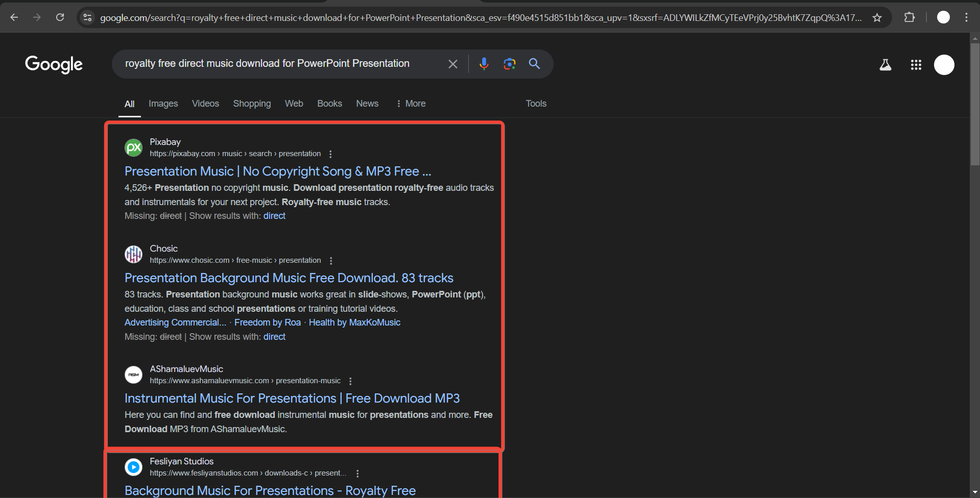Switch to the Books tab
The width and height of the screenshot is (980, 498).
click(329, 104)
